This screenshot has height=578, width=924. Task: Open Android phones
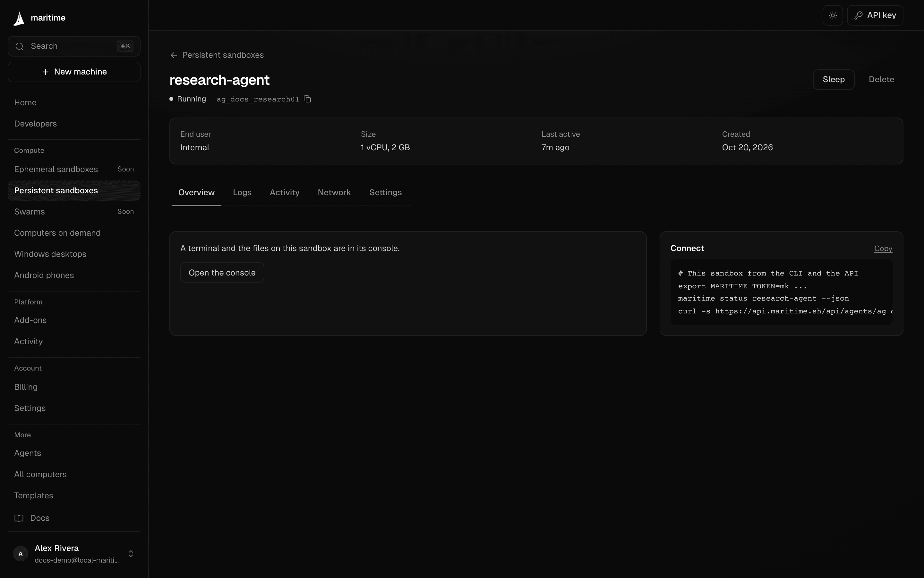coord(74,275)
